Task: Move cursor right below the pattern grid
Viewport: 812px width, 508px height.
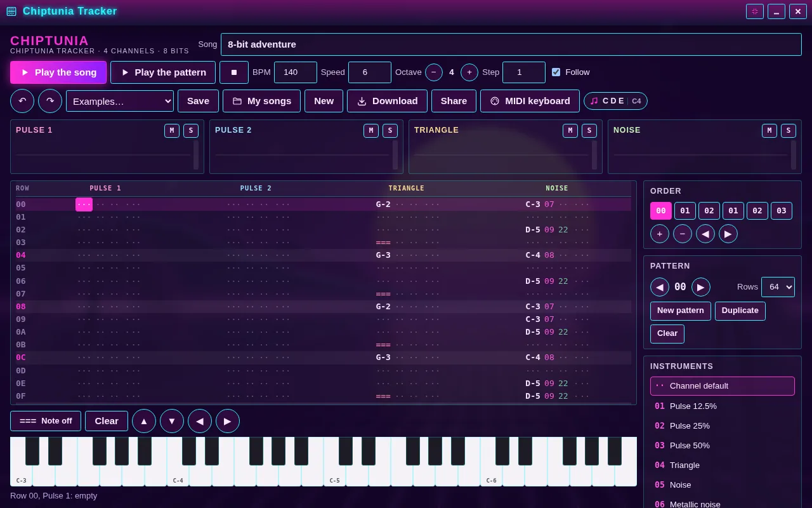Action: pyautogui.click(x=228, y=421)
